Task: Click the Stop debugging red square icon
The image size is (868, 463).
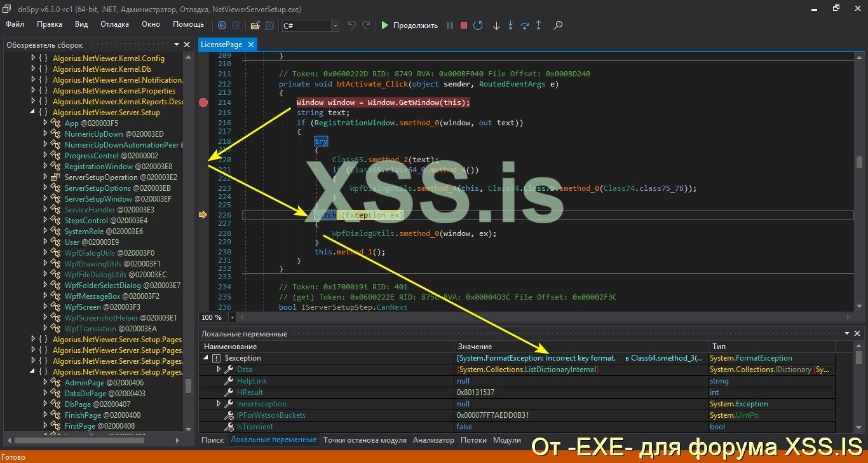Action: [464, 25]
